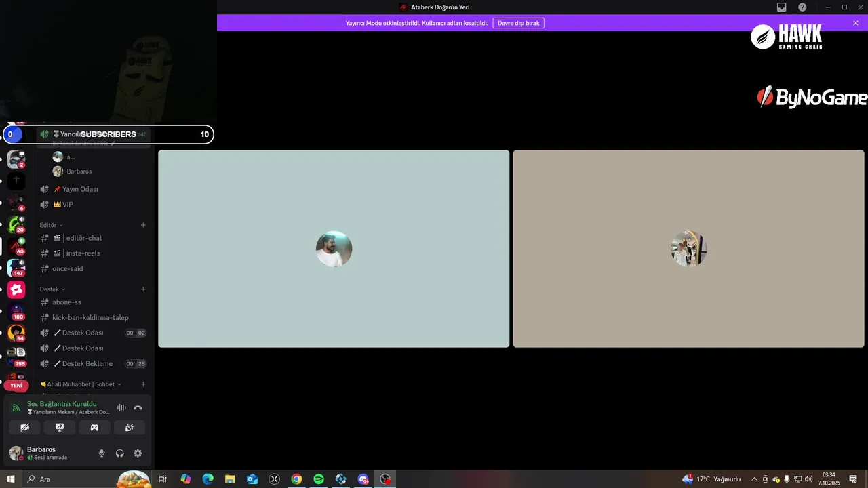Add channel to Editör category
This screenshot has height=488, width=868.
click(x=143, y=225)
